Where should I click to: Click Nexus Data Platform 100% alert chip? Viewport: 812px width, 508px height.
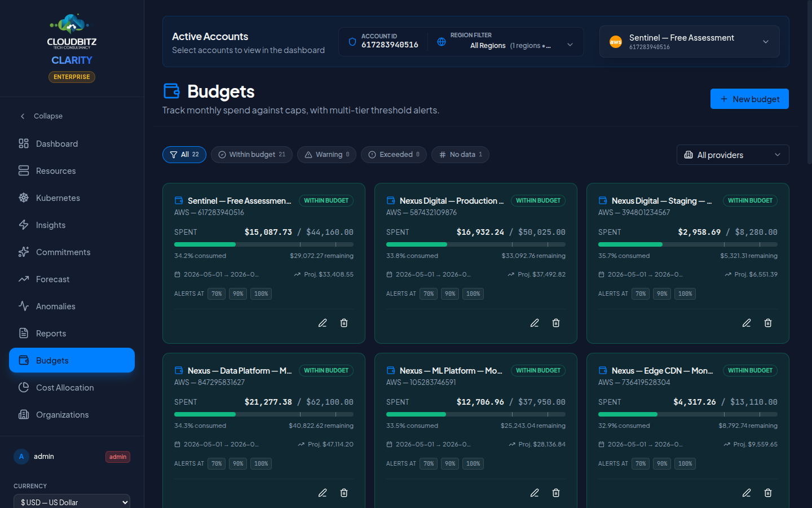[x=261, y=463]
